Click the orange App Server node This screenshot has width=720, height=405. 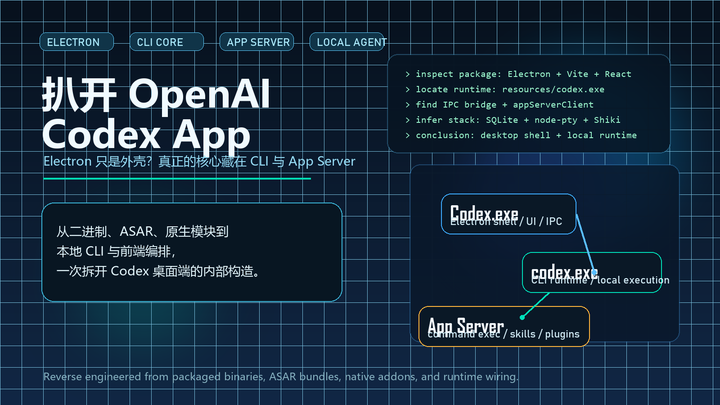coord(504,326)
